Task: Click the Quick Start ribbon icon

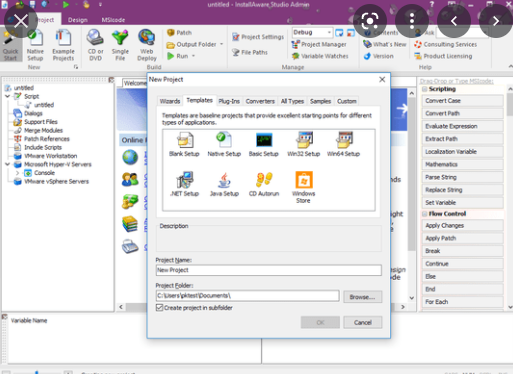Action: 10,45
